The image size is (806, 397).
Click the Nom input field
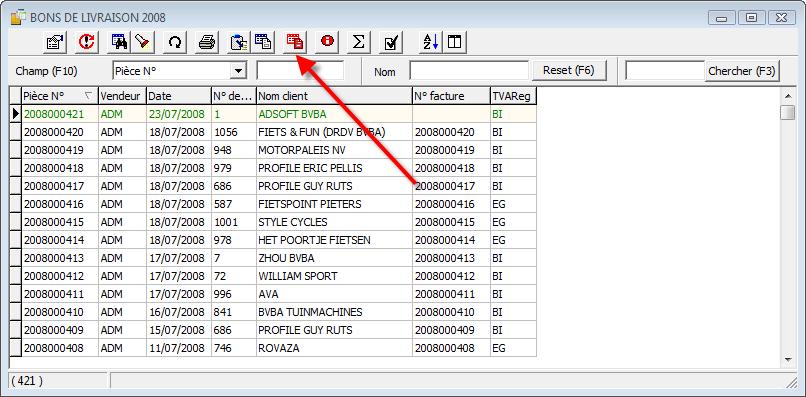click(469, 71)
